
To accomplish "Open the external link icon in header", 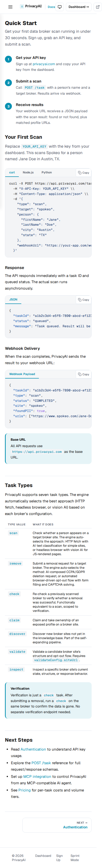I will [x=98, y=7].
